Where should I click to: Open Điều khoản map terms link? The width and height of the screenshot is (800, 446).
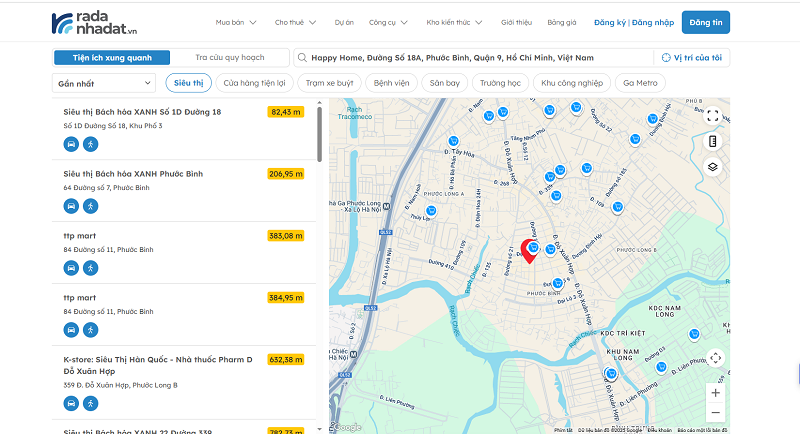[x=660, y=430]
